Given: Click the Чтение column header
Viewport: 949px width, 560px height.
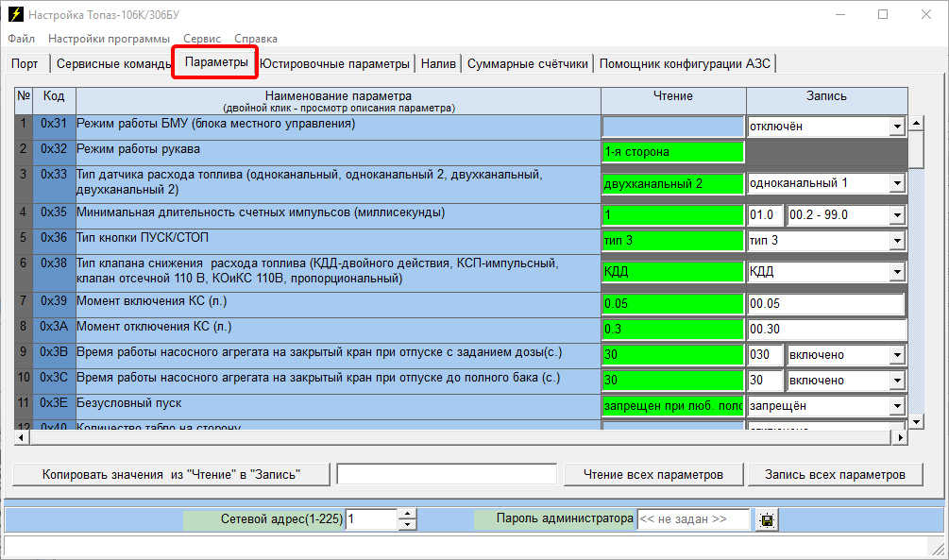Looking at the screenshot, I should (x=673, y=101).
